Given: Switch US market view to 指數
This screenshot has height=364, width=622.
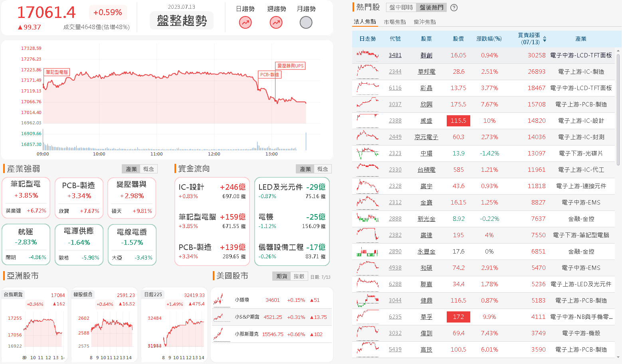Looking at the screenshot, I should 299,276.
